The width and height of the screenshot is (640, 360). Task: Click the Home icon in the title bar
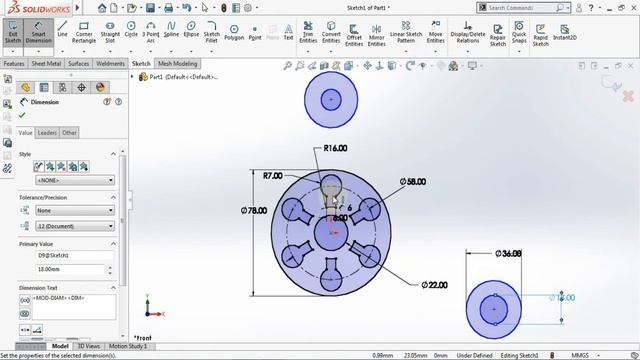tap(102, 7)
